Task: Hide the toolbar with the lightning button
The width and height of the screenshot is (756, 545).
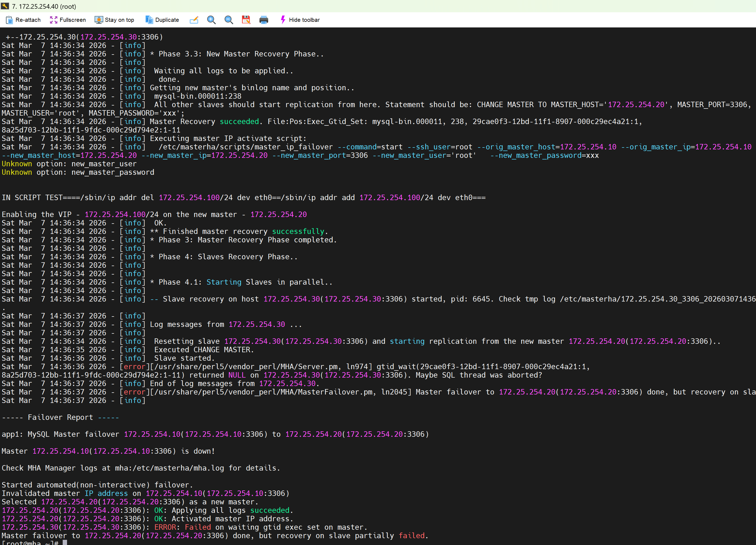Action: pyautogui.click(x=300, y=20)
